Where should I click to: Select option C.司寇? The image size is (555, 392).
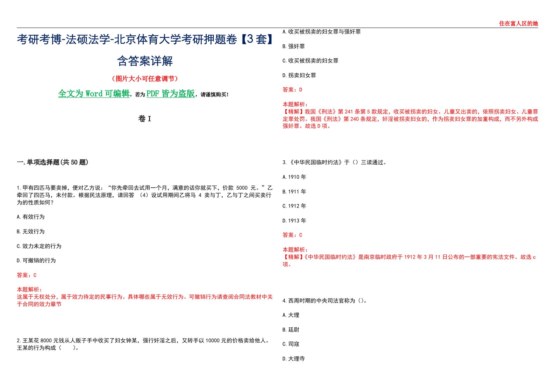tap(291, 344)
